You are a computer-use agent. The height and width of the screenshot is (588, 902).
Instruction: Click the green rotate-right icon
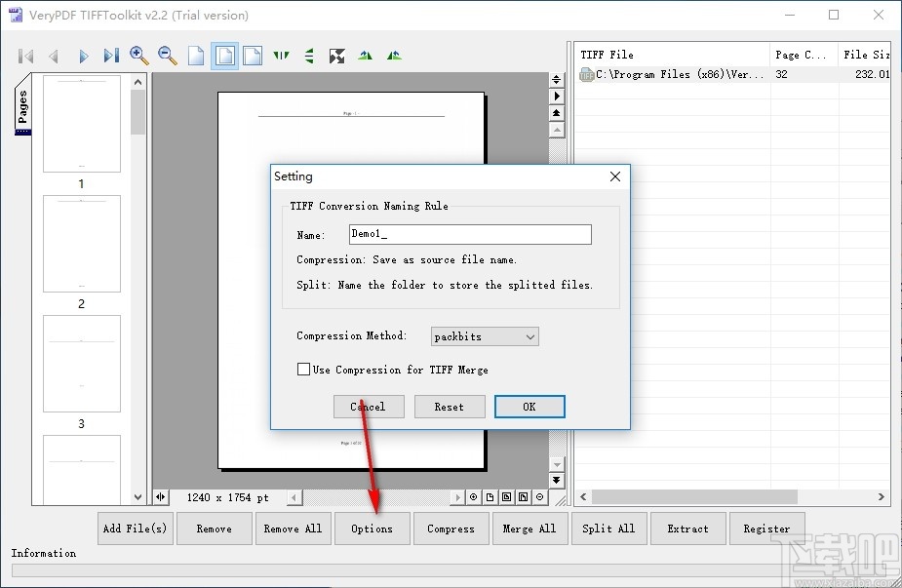coord(393,56)
